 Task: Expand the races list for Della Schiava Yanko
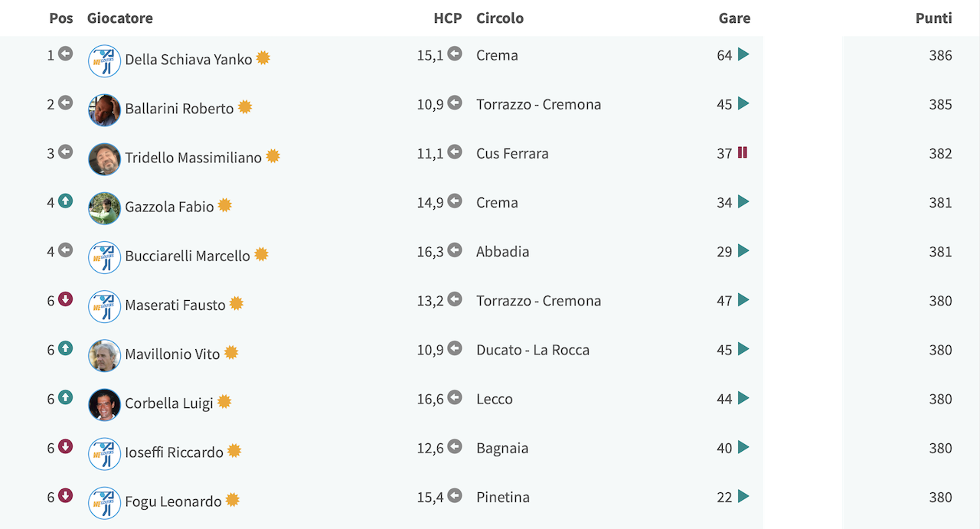coord(743,54)
